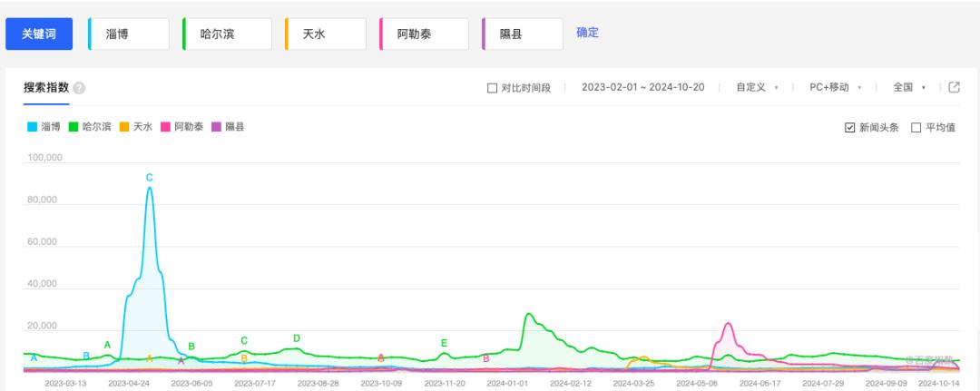980x391 pixels.
Task: Open the 自定义 time range dropdown
Action: click(757, 87)
